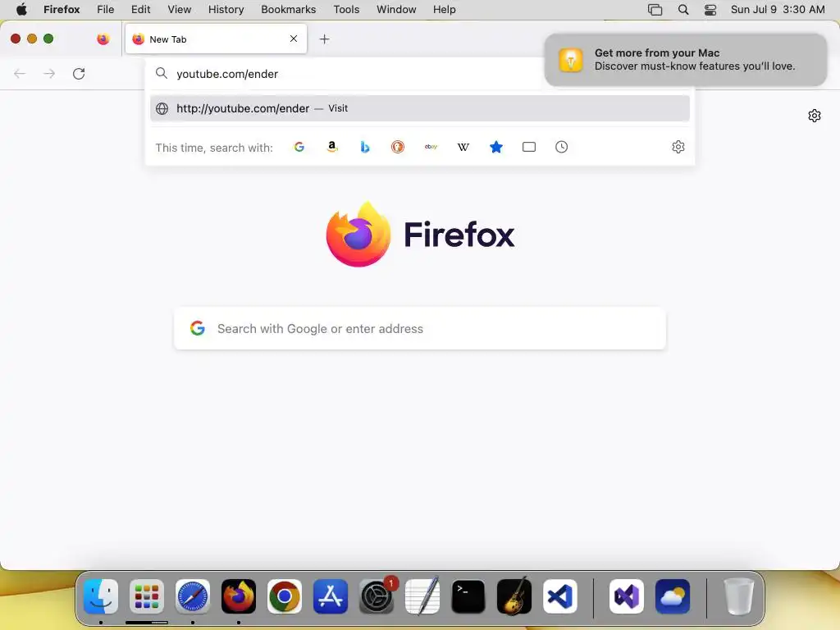Open the new tab page personalize gear
The width and height of the screenshot is (840, 630).
pos(815,116)
